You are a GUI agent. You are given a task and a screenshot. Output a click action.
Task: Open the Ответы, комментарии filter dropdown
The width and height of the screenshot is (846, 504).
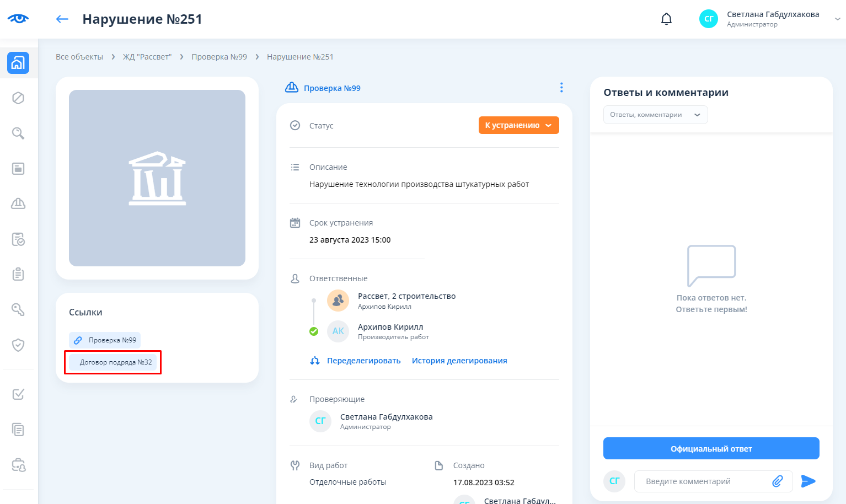pyautogui.click(x=655, y=115)
